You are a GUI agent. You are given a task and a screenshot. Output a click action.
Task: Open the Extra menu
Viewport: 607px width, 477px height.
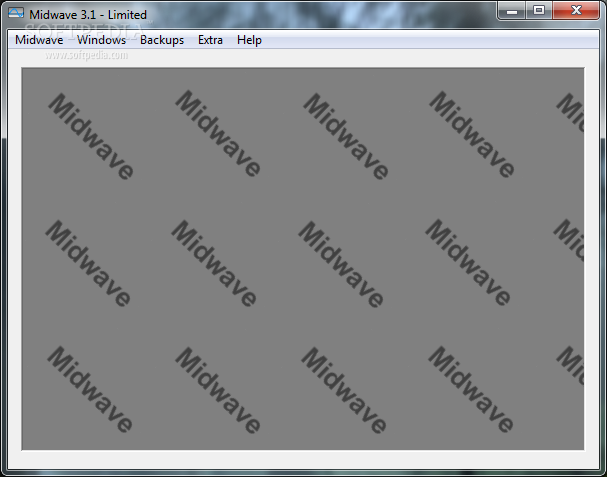pos(210,40)
